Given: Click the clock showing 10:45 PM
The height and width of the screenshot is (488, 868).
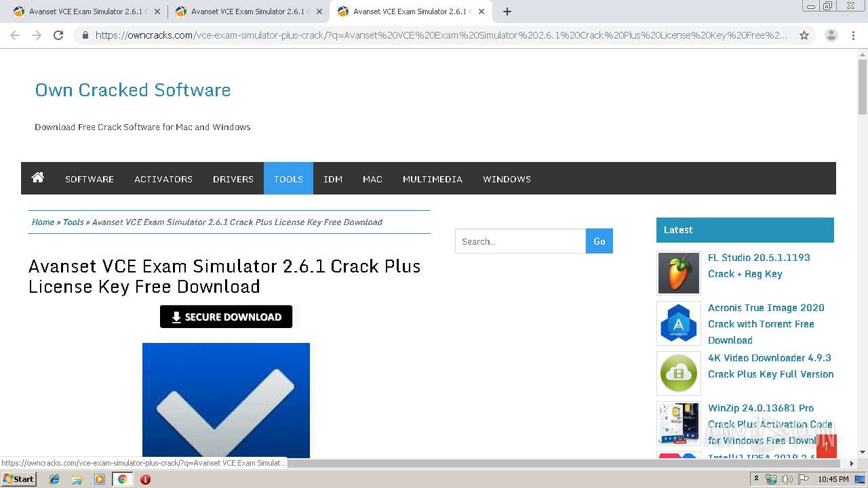Looking at the screenshot, I should 833,479.
